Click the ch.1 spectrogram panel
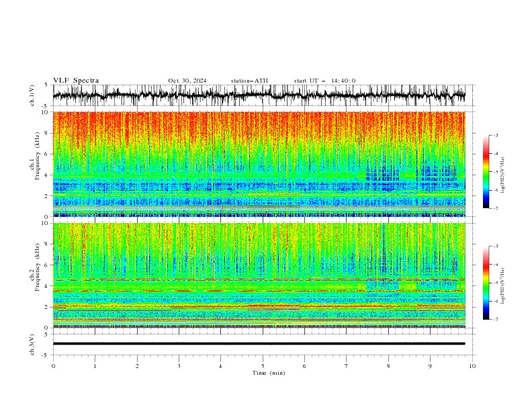This screenshot has height=411, width=532. [x=259, y=164]
